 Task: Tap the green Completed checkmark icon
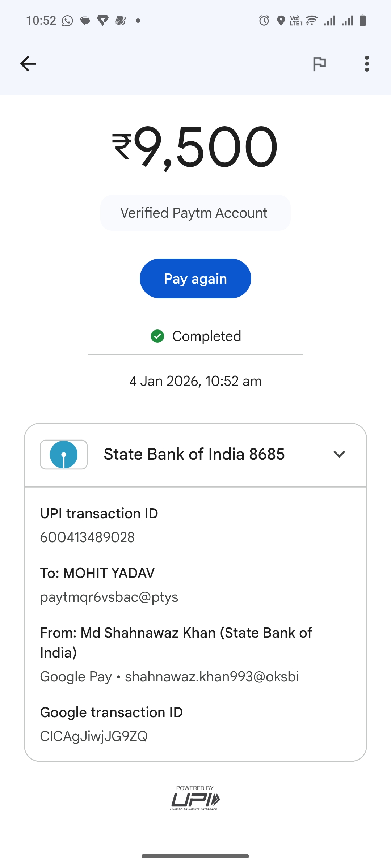[x=157, y=336]
